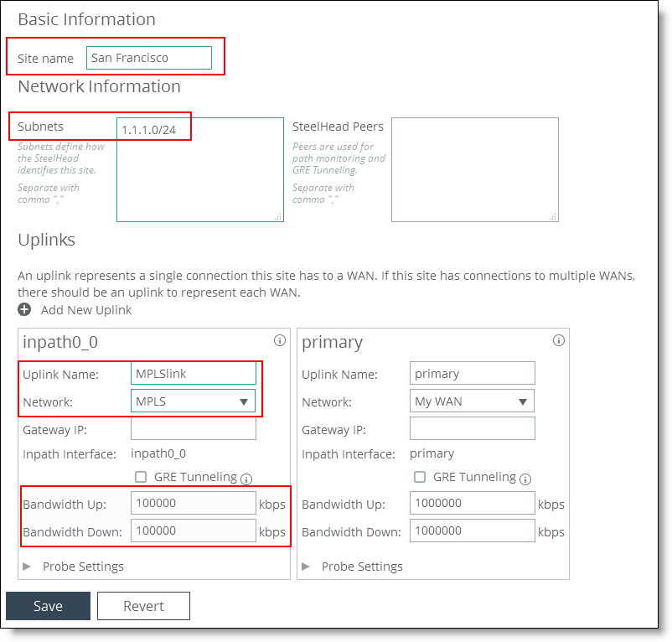This screenshot has height=642, width=672.
Task: Click the inpath0_0 panel heading
Action: (x=60, y=342)
